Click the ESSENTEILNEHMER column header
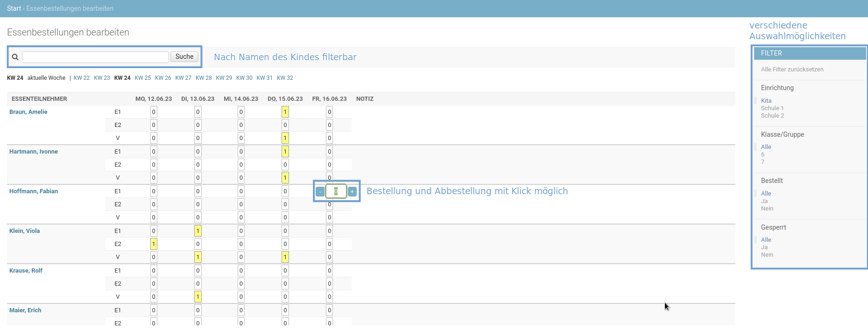This screenshot has width=868, height=330. point(39,99)
